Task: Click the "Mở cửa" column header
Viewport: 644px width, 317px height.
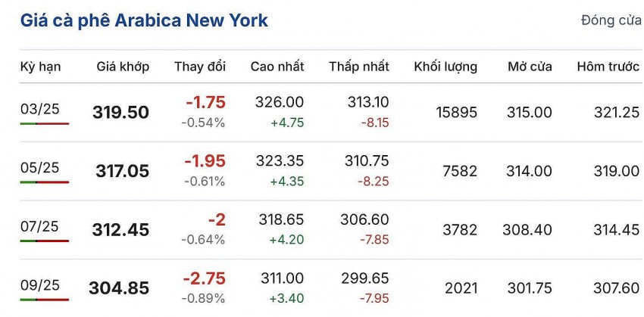Action: point(530,67)
